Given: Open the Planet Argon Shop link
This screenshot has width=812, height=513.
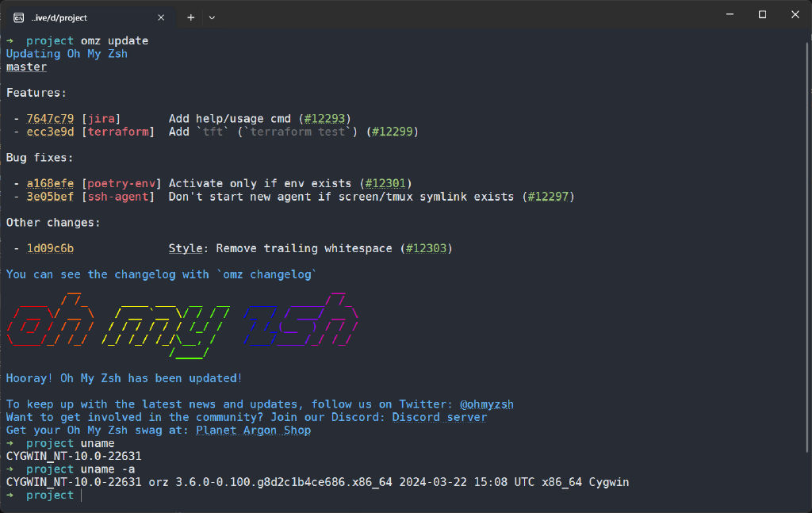Looking at the screenshot, I should click(253, 431).
